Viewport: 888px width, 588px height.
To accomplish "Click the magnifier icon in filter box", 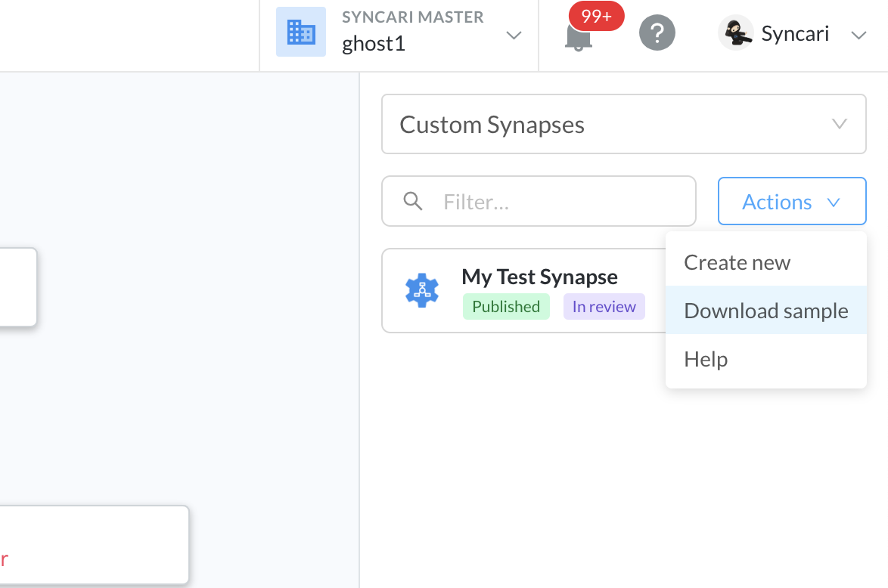I will pos(413,201).
